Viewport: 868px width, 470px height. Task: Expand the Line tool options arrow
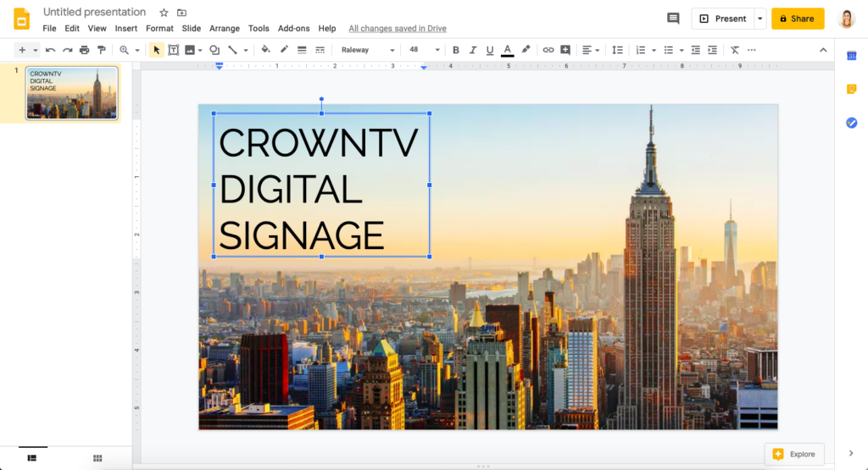246,50
